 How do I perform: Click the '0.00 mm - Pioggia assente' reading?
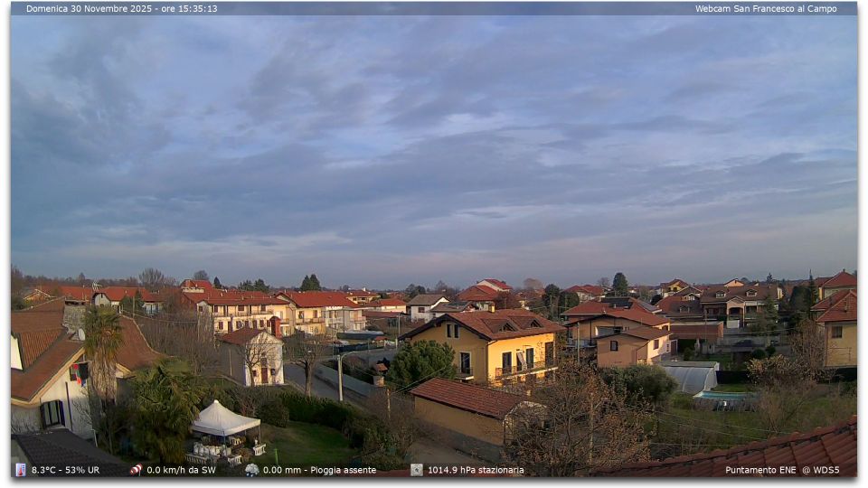(x=319, y=470)
